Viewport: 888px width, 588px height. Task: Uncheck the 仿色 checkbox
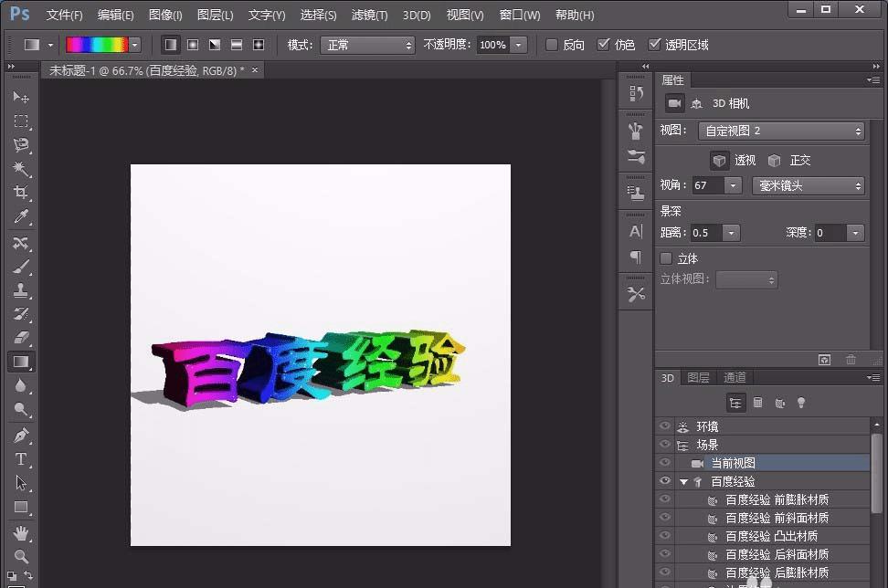point(603,45)
